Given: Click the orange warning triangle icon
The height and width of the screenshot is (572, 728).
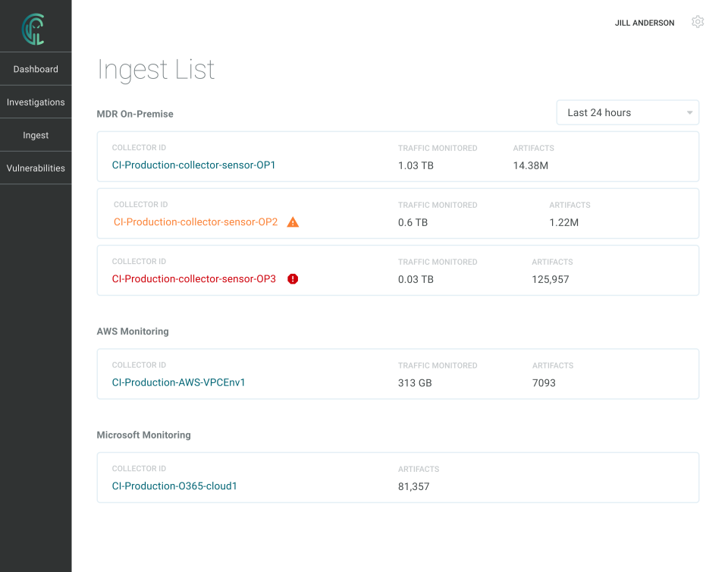Looking at the screenshot, I should [x=293, y=222].
